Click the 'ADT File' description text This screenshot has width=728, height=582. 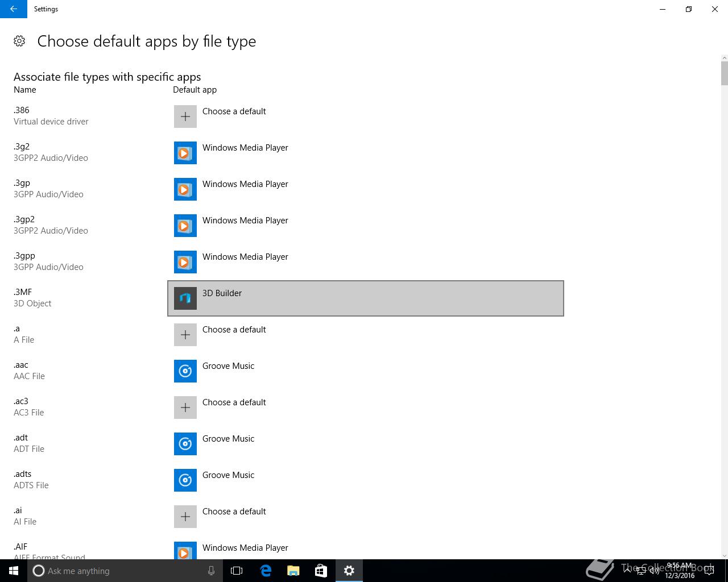point(29,449)
